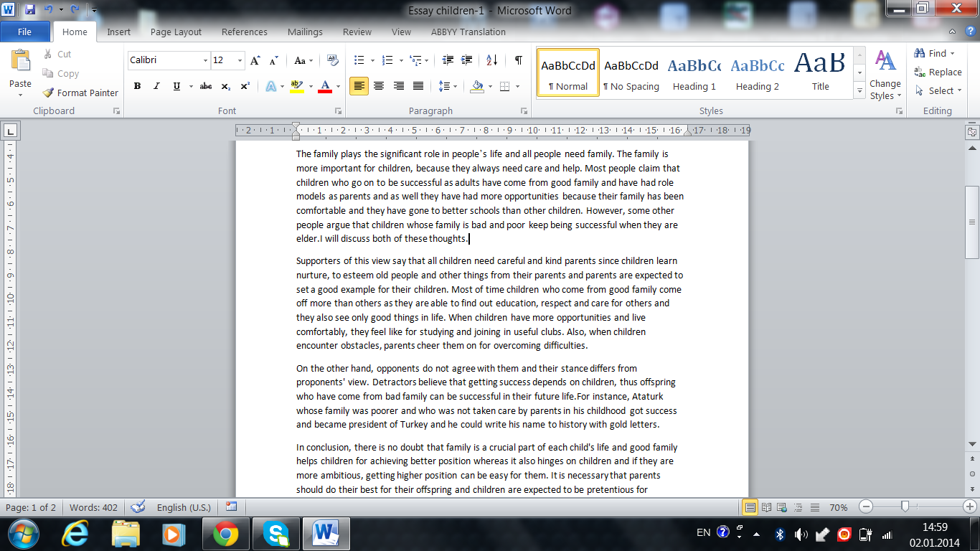Switch to the Page Layout tab
Viewport: 980px width, 551px height.
coord(176,32)
